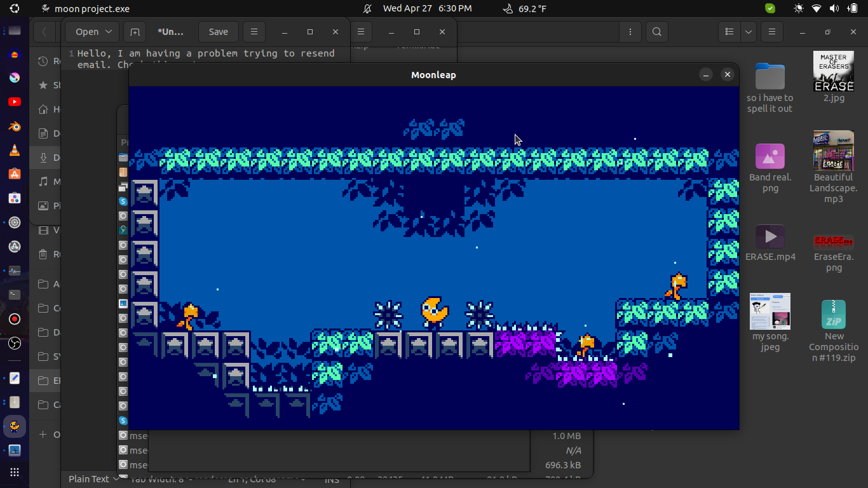Click Files list view toggle icon
The height and width of the screenshot is (488, 868).
730,32
